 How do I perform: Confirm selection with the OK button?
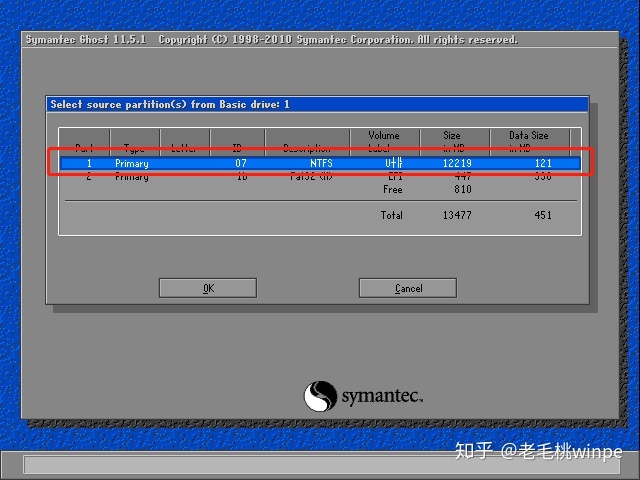point(208,288)
